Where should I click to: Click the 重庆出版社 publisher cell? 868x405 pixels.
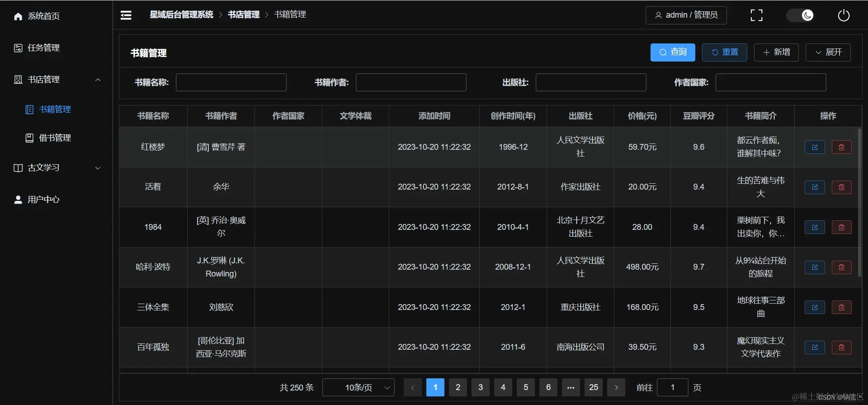click(580, 307)
